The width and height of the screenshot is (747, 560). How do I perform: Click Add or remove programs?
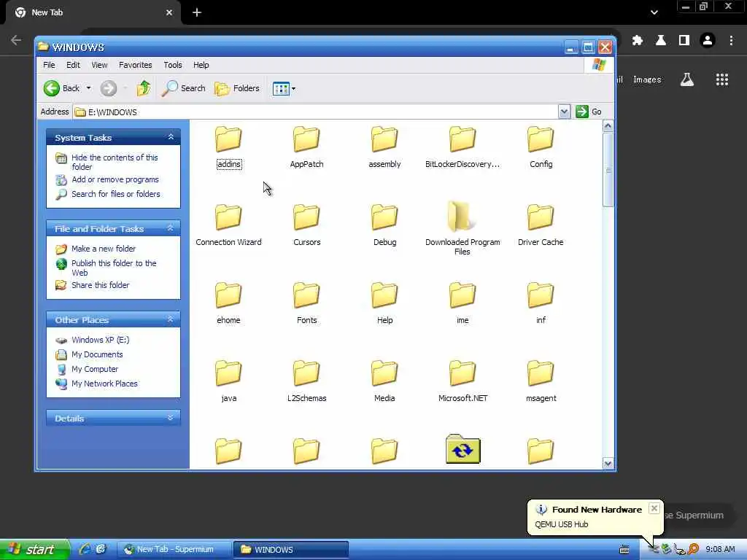pos(115,179)
